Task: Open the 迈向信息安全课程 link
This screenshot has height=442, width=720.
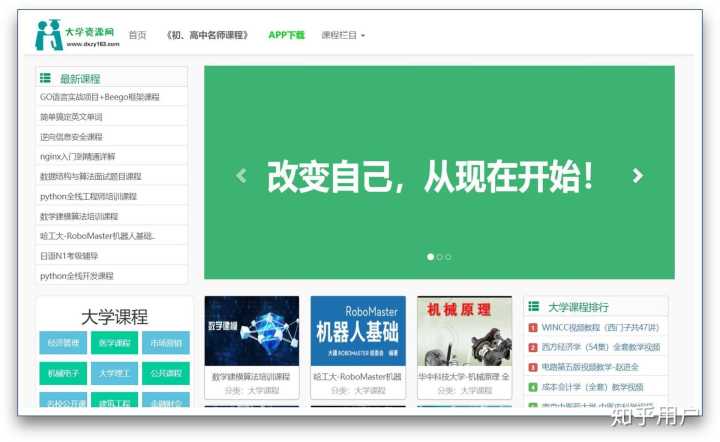Action: (x=71, y=137)
